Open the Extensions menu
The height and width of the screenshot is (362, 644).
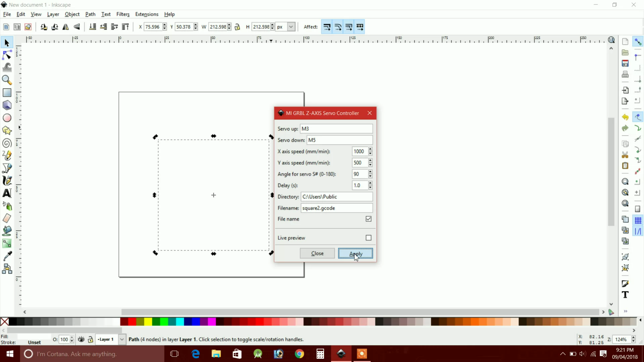[147, 14]
